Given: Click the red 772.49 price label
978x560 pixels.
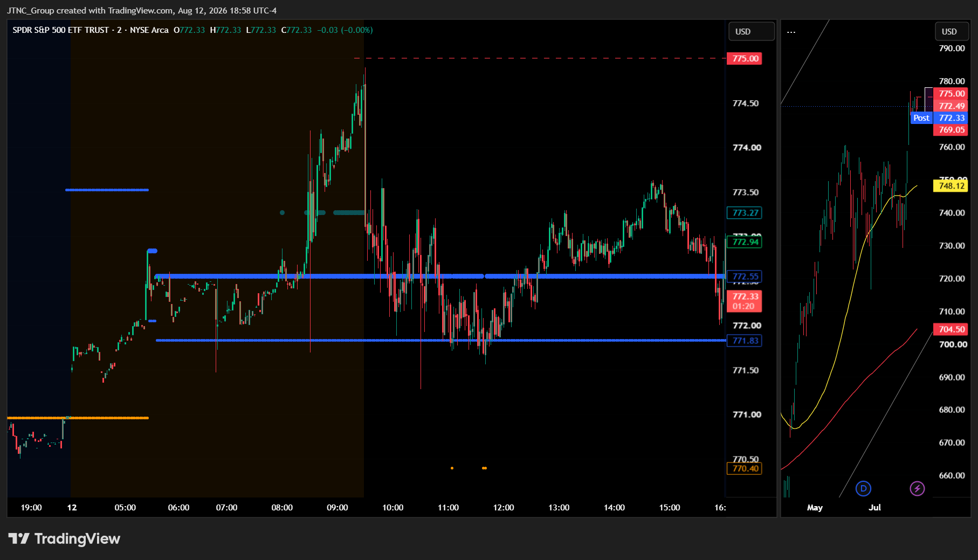Looking at the screenshot, I should tap(951, 106).
